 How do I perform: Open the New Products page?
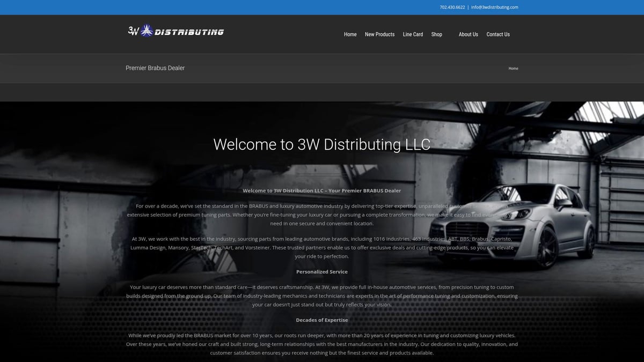379,34
